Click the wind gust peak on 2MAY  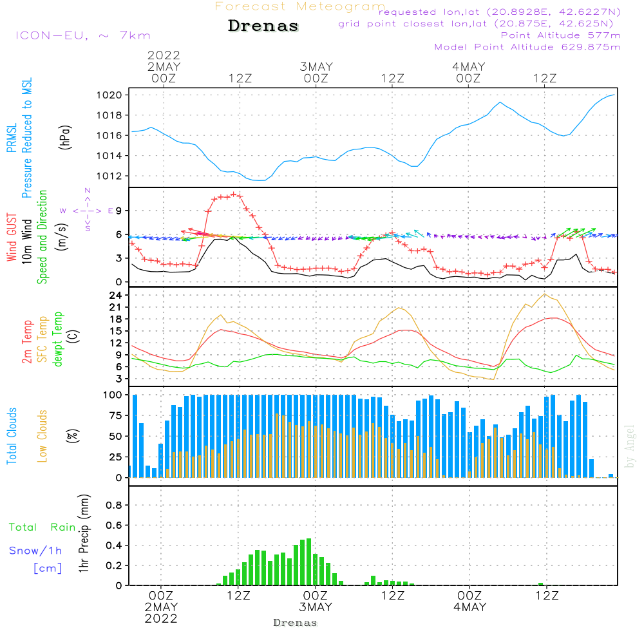234,194
